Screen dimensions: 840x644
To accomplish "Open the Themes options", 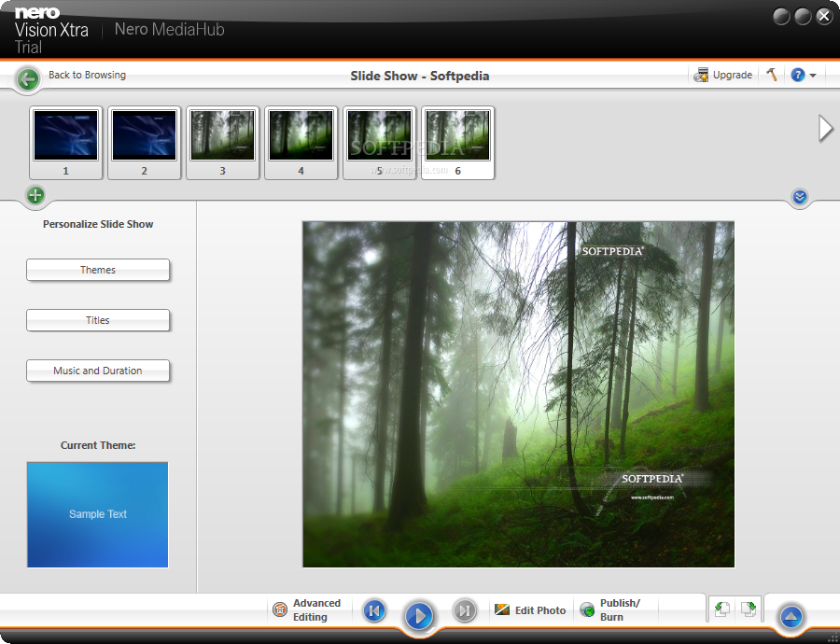I will click(x=98, y=270).
